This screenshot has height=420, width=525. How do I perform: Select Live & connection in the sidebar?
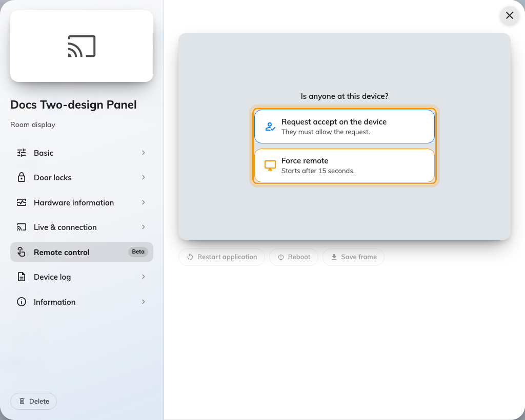coord(82,227)
